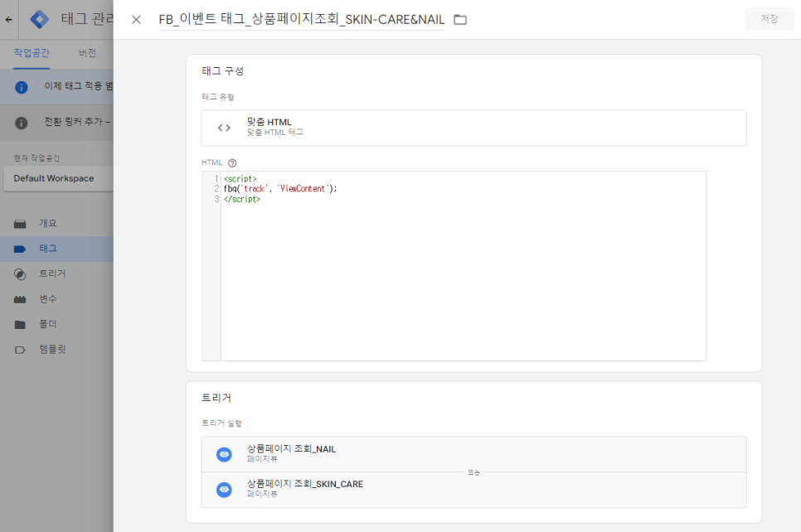
Task: Click the back arrow icon
Action: pos(8,19)
